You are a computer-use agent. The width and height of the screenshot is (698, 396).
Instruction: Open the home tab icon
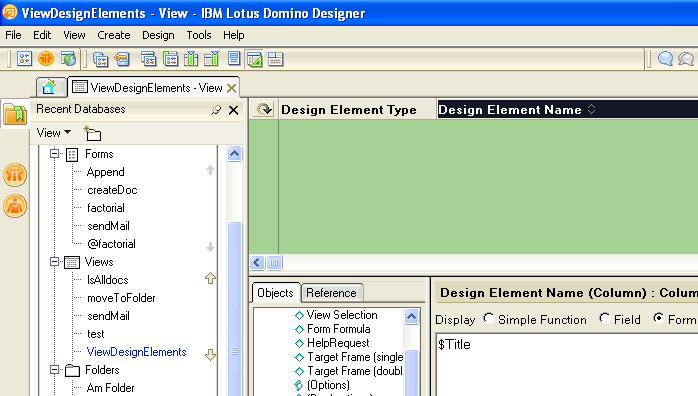coord(49,87)
